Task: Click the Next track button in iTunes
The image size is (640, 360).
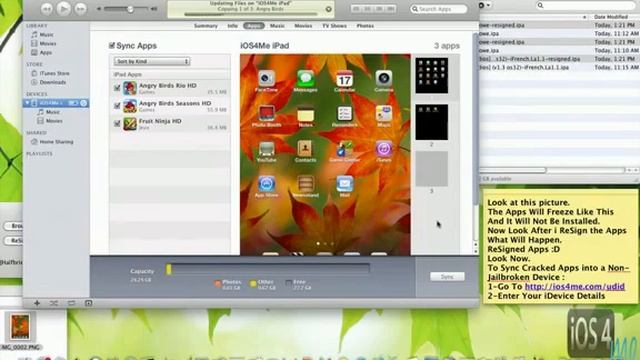Action: coord(80,9)
